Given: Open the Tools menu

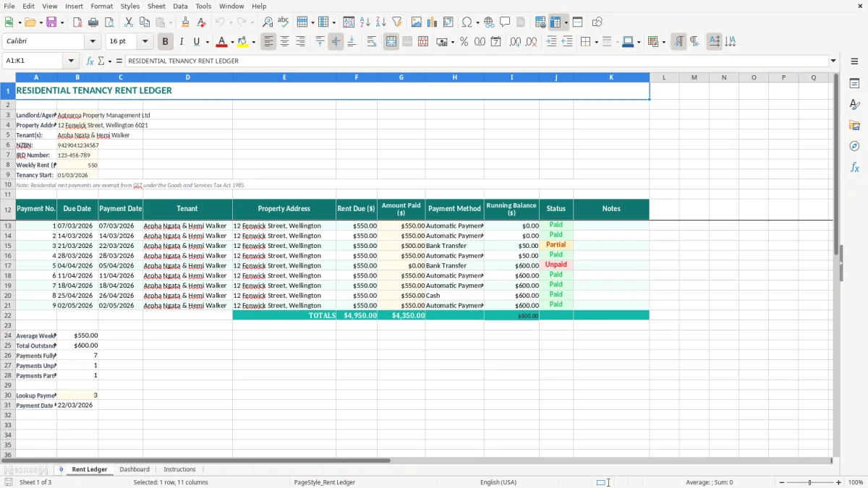Looking at the screenshot, I should [x=203, y=6].
